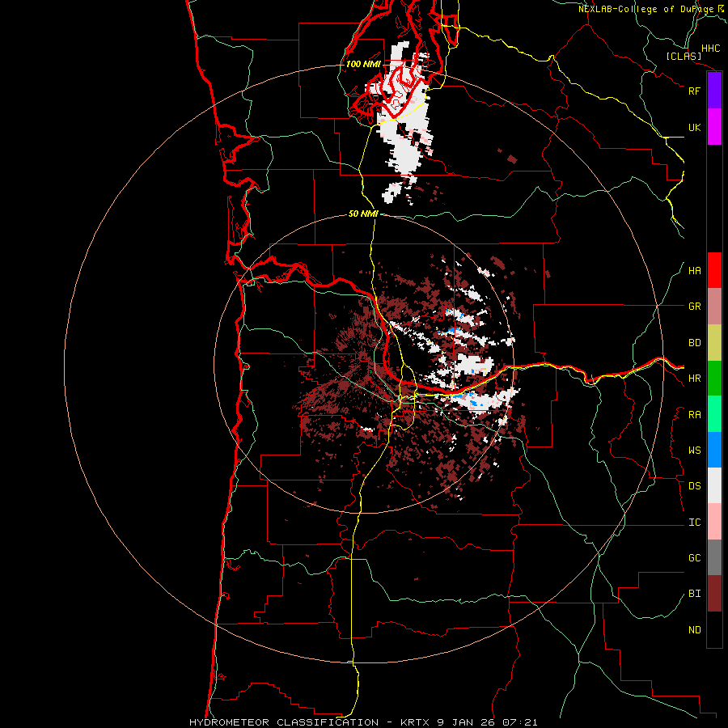
Task: Click the GC gray legend swatch
Action: coord(714,557)
